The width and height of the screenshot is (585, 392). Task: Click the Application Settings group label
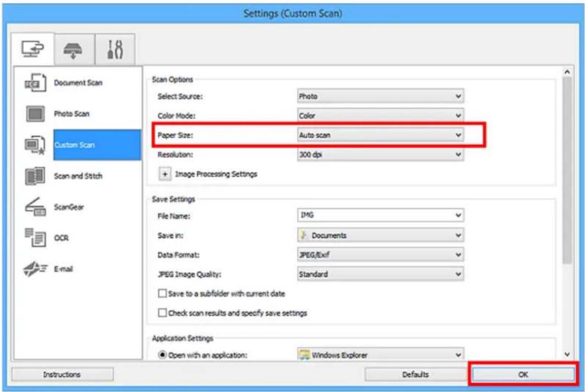tap(182, 338)
